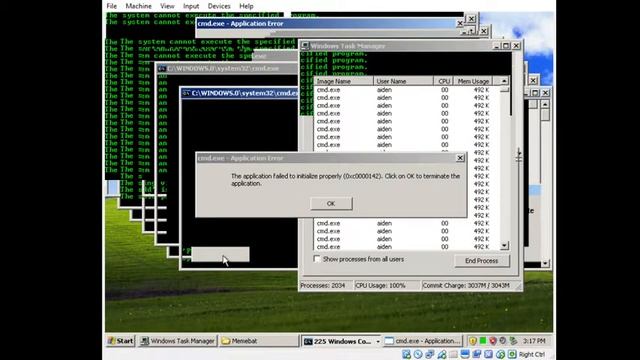Open the Memebat folder from the taskbar
Screen dimensions: 640x360
[258, 341]
